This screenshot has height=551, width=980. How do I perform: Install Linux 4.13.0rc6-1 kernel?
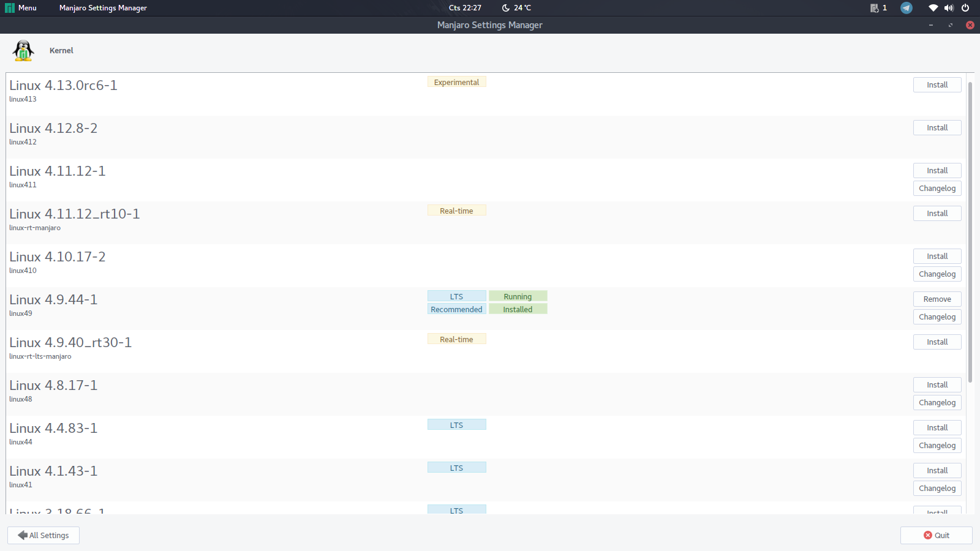point(937,85)
